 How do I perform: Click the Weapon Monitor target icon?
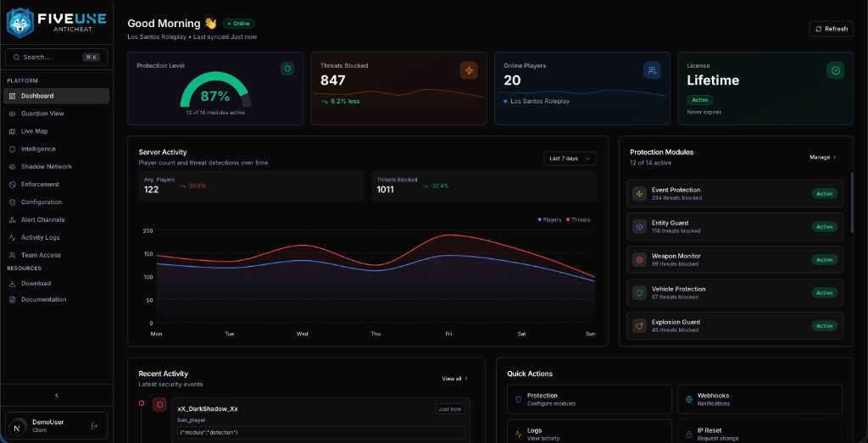tap(639, 259)
